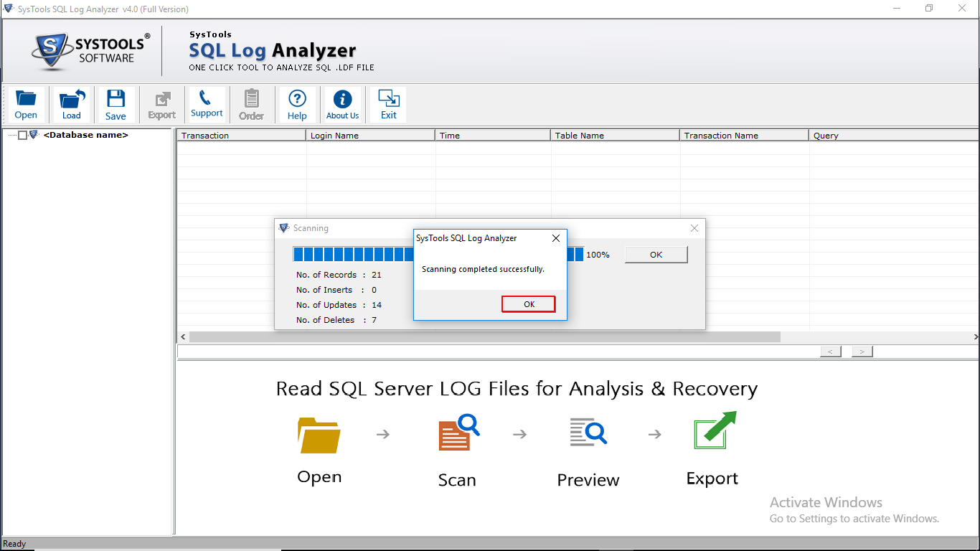Screen dimensions: 980x551
Task: Sort by Query column header
Action: [894, 135]
